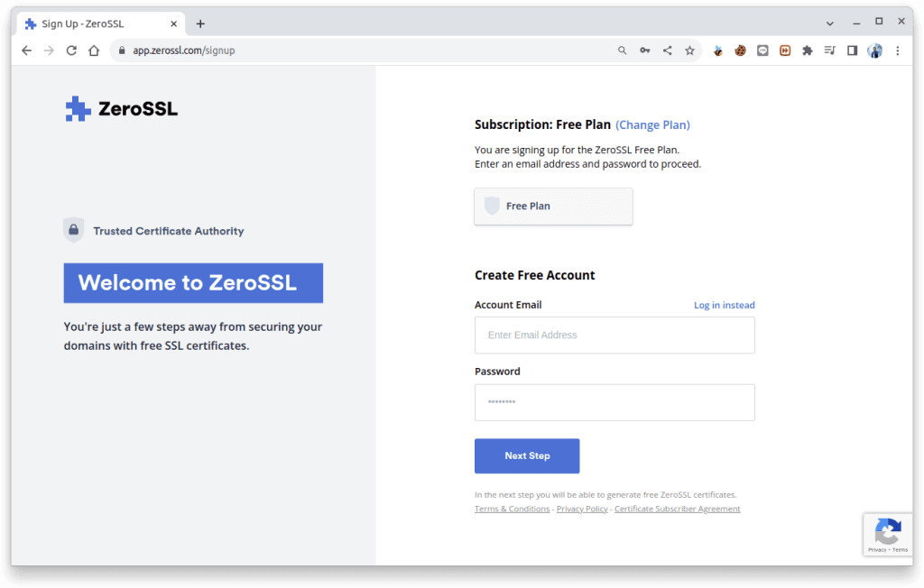
Task: Open the Log in instead link
Action: pyautogui.click(x=725, y=305)
